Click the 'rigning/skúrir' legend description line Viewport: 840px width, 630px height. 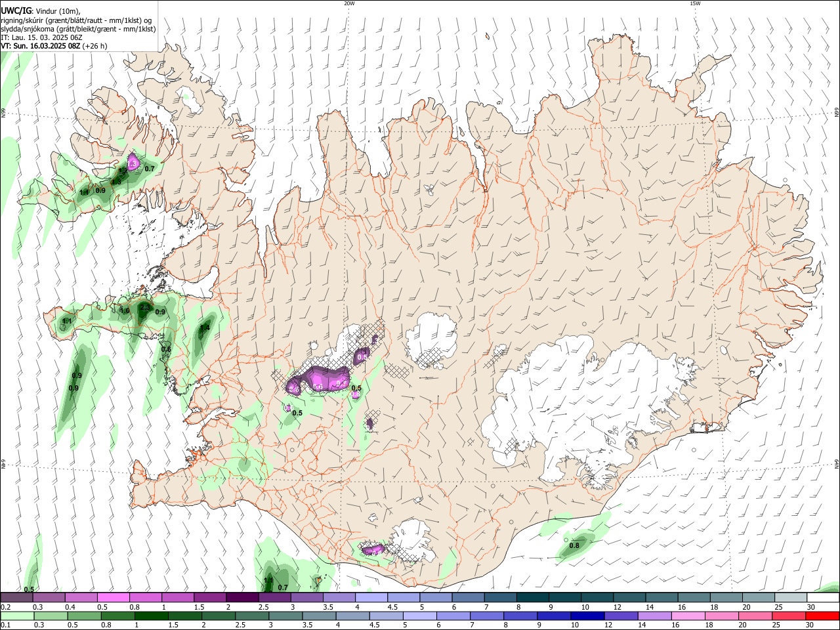tap(77, 20)
